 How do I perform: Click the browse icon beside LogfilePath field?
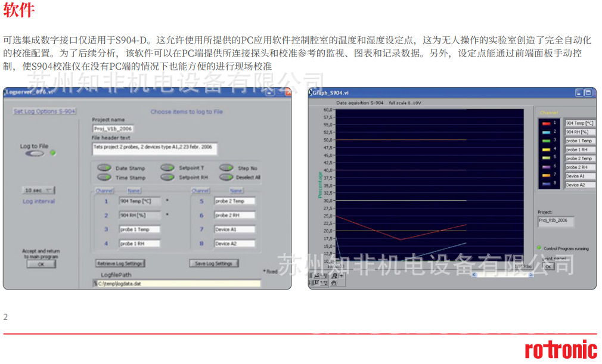pos(95,284)
